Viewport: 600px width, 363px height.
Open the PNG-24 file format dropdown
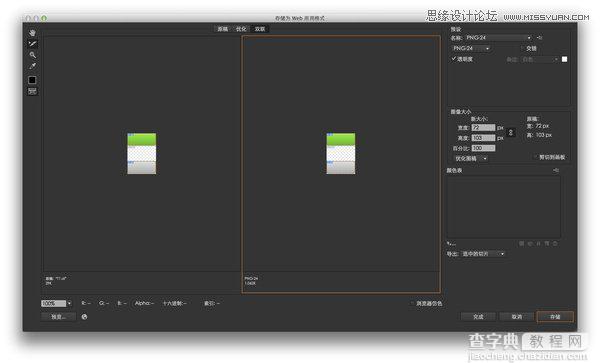click(x=471, y=49)
